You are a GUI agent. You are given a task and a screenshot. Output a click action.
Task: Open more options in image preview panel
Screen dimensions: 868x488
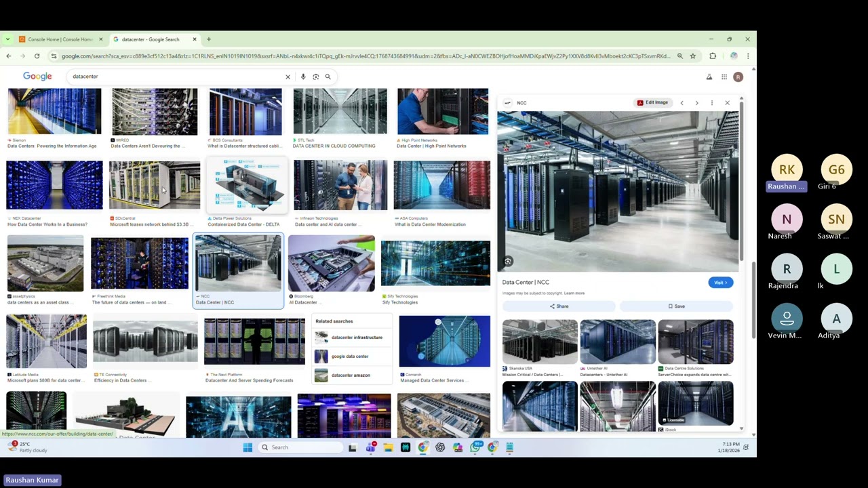click(x=711, y=103)
